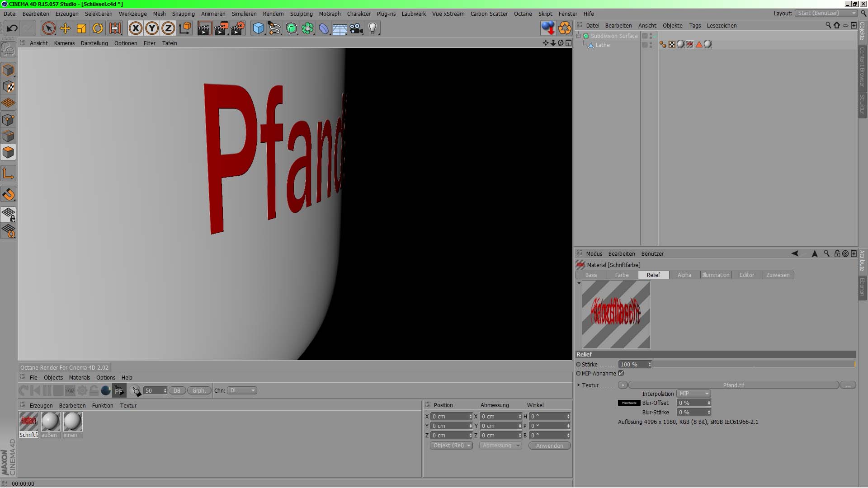Toggle the X axis lock
This screenshot has height=488, width=868.
pos(135,28)
